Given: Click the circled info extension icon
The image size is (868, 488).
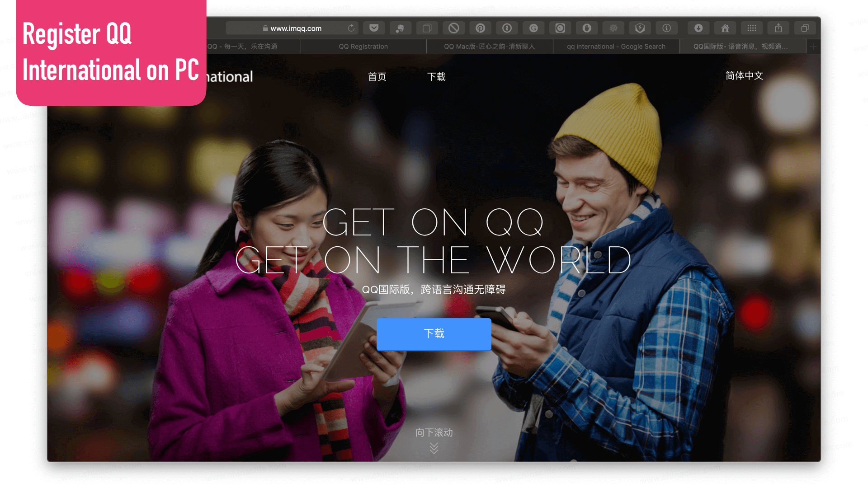Looking at the screenshot, I should [x=667, y=28].
